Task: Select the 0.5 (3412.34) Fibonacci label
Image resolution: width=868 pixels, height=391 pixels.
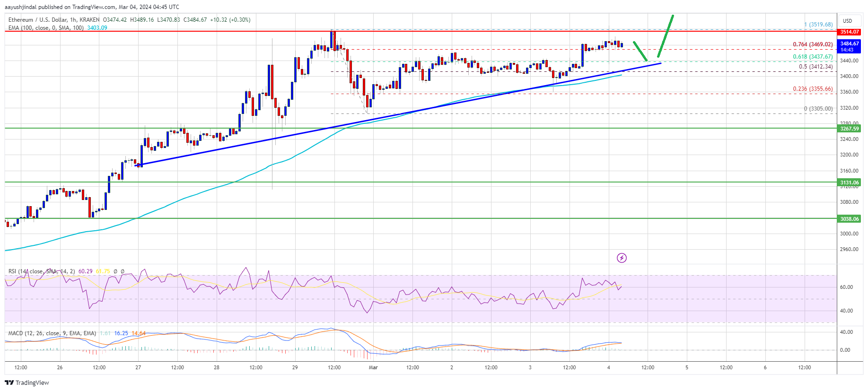Action: pos(815,67)
